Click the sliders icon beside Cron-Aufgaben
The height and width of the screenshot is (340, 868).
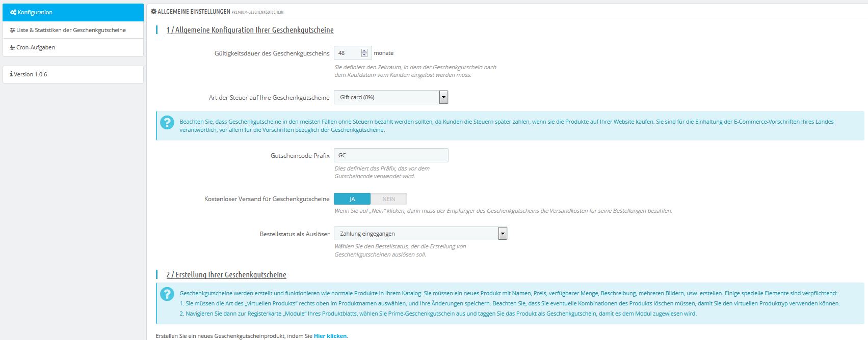[13, 47]
